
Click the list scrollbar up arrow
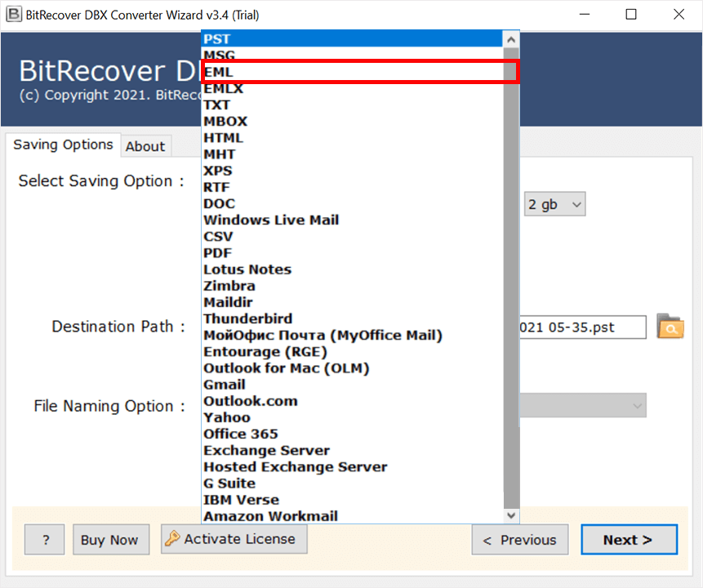(511, 39)
